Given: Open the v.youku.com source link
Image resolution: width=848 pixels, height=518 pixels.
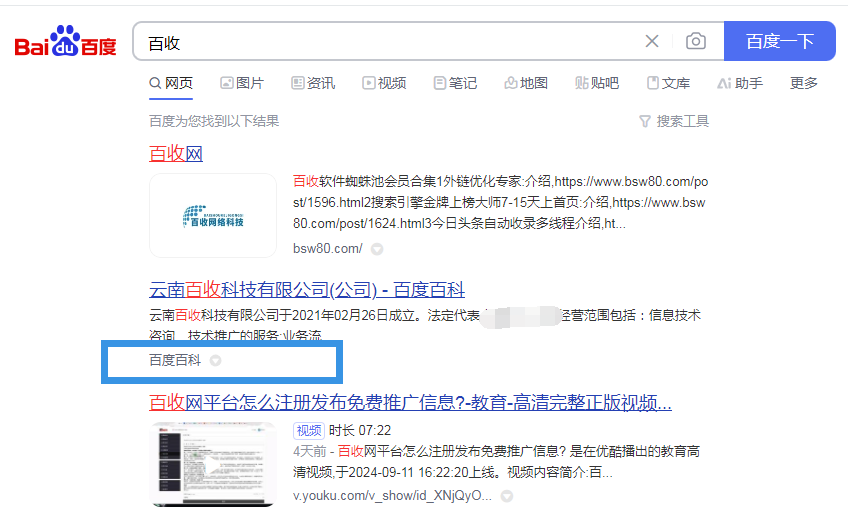Looking at the screenshot, I should pyautogui.click(x=392, y=496).
